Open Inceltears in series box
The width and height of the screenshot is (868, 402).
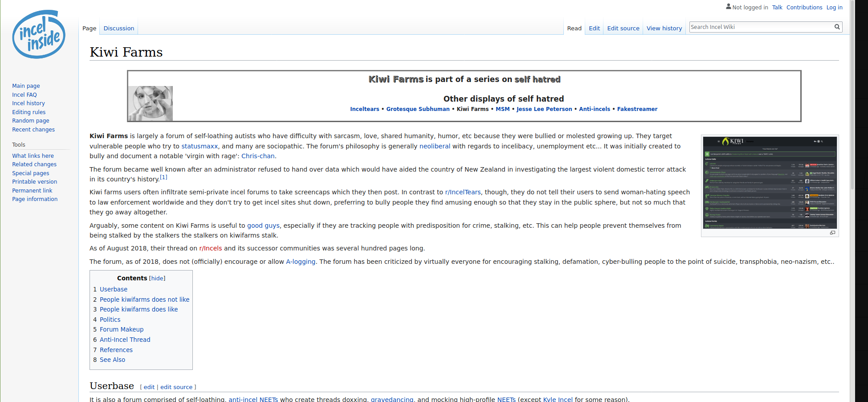point(365,109)
